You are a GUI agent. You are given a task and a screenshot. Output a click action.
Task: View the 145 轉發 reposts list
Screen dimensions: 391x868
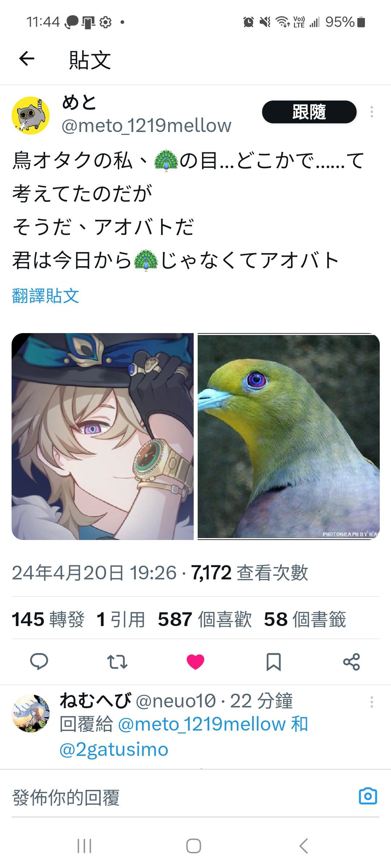click(x=48, y=619)
